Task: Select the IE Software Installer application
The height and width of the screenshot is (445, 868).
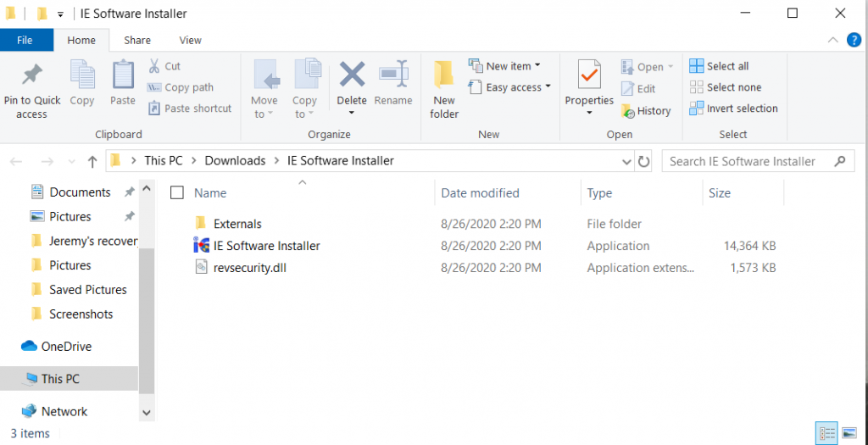Action: (x=266, y=246)
